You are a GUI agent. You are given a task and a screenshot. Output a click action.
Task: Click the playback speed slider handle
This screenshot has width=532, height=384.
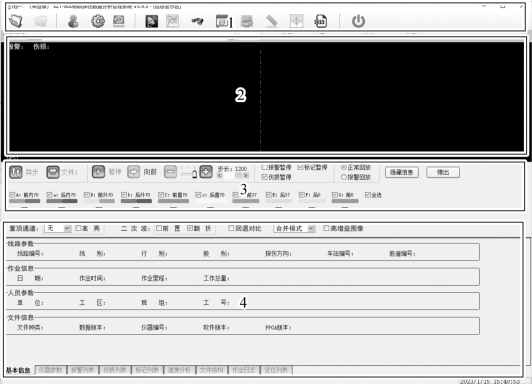(194, 174)
